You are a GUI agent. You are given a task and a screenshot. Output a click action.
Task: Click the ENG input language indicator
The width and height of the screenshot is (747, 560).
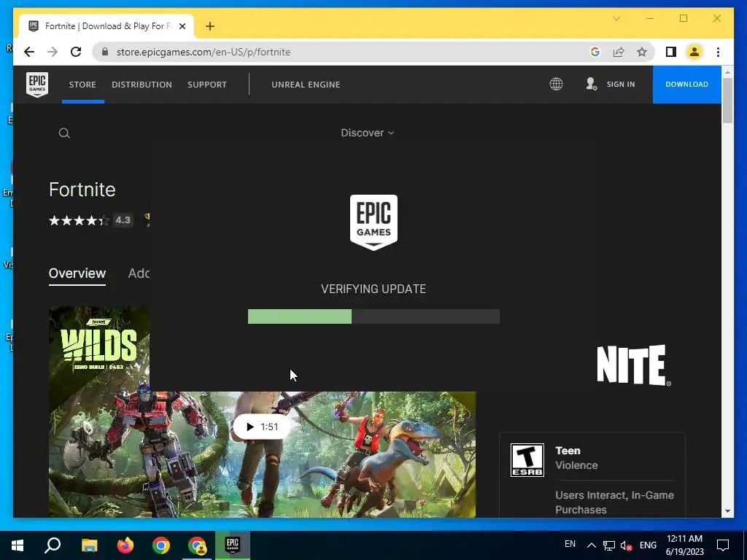[x=648, y=545]
